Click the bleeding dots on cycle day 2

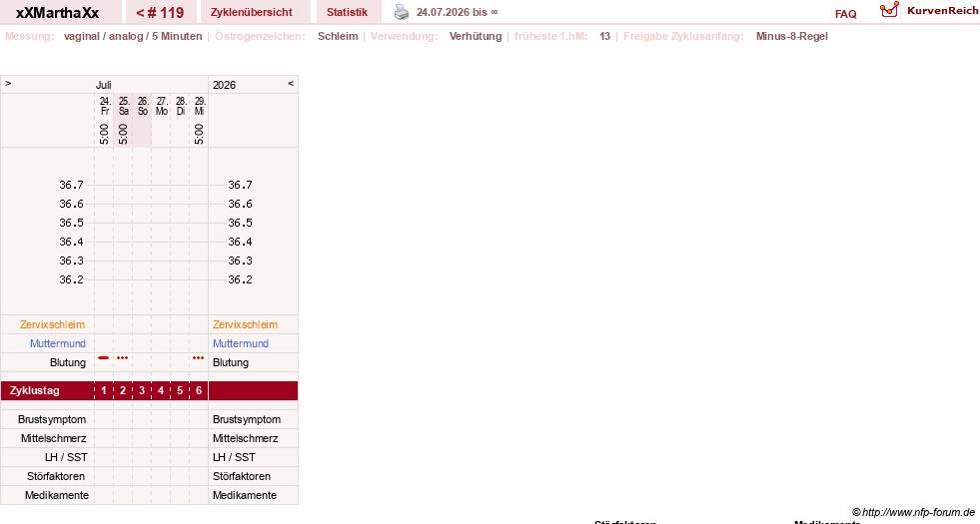(x=123, y=358)
